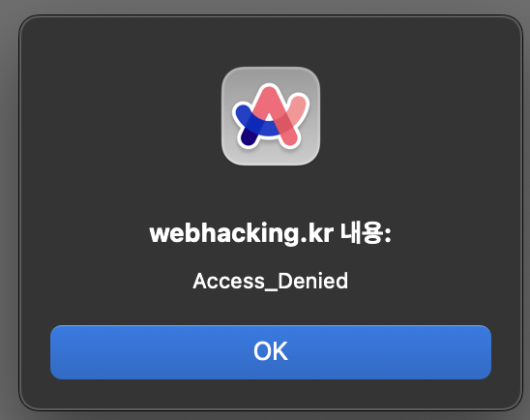This screenshot has height=420, width=530.
Task: Click the word Denied in the alert message
Action: pyautogui.click(x=312, y=281)
